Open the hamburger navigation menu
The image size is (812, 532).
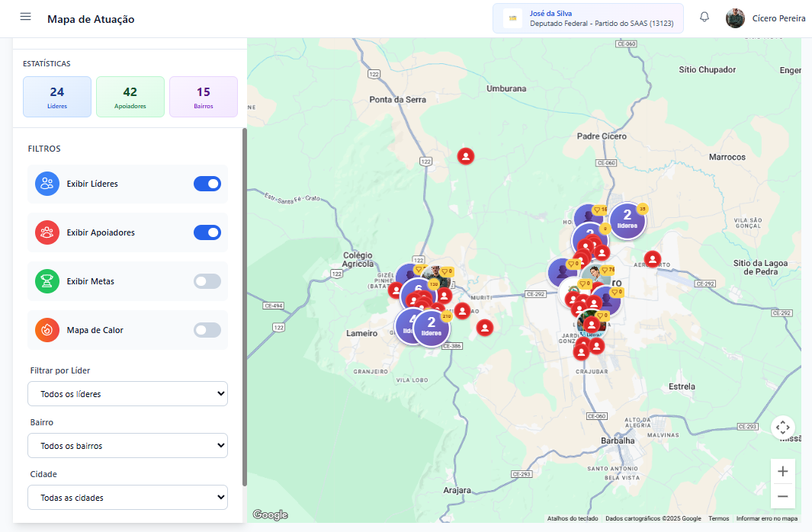(25, 17)
